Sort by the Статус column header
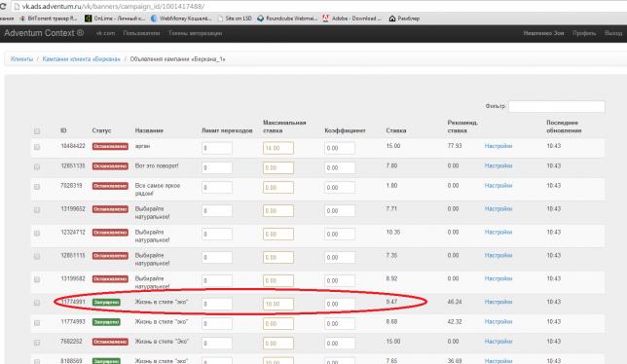 (x=101, y=130)
